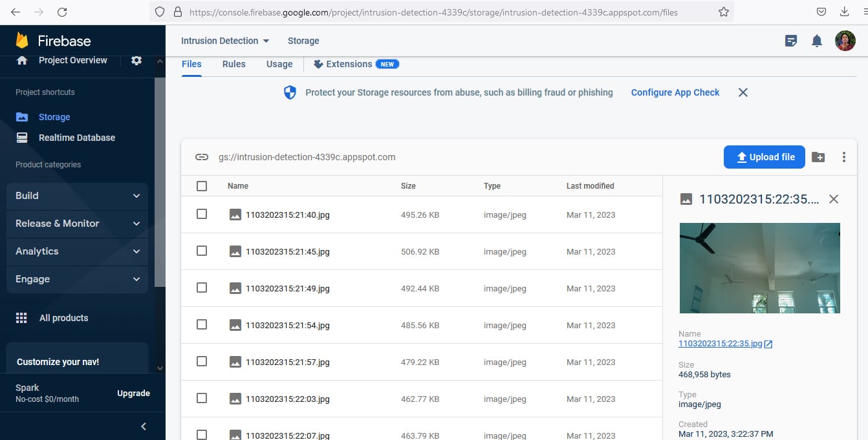This screenshot has width=868, height=440.
Task: Switch to the Rules tab
Action: [233, 64]
